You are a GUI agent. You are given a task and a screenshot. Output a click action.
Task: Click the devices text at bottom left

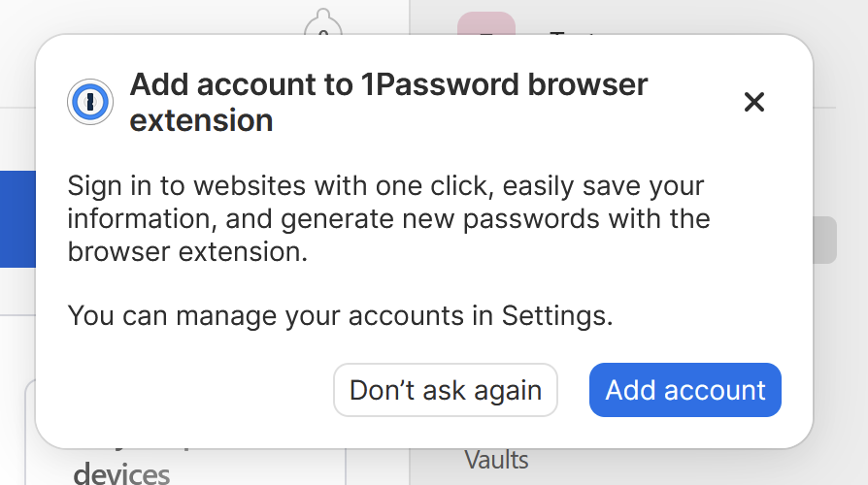(121, 473)
